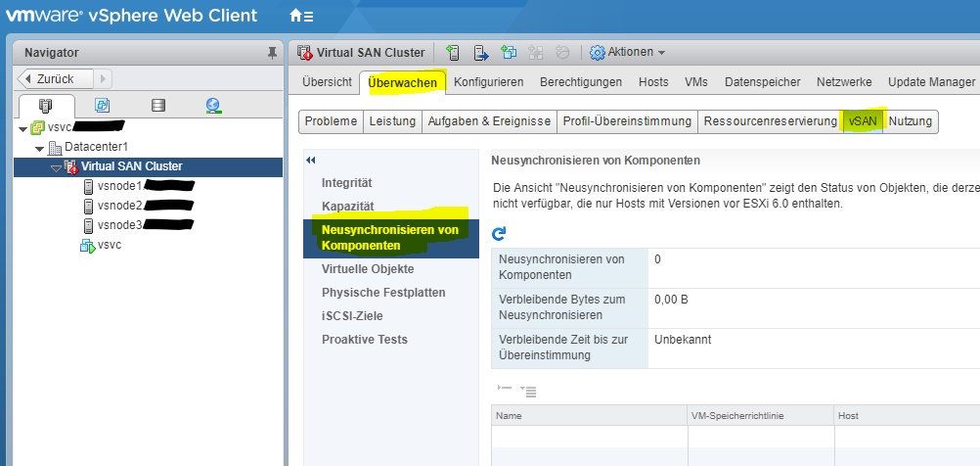Click the New Virtual Machine icon
This screenshot has height=466, width=980.
(509, 53)
